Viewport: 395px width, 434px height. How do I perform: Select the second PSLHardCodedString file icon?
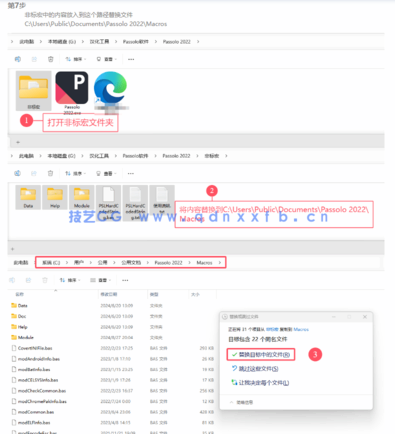(x=135, y=202)
